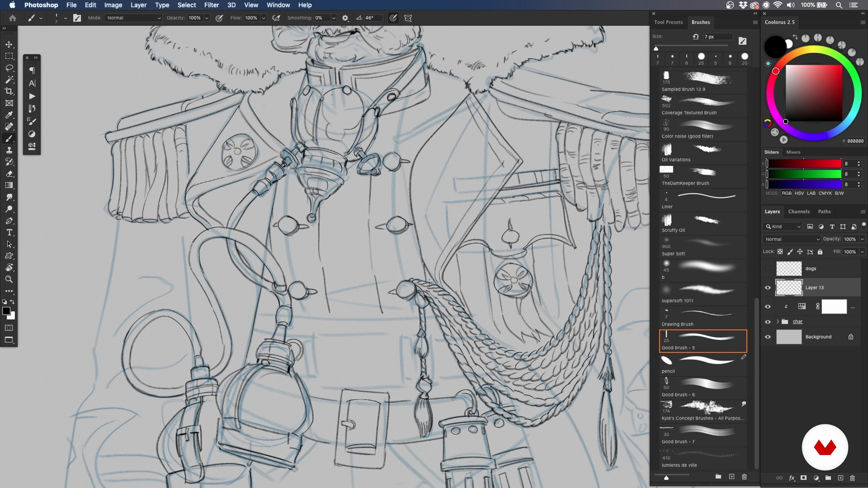Select the Eyedropper tool
This screenshot has height=488, width=868.
(9, 115)
